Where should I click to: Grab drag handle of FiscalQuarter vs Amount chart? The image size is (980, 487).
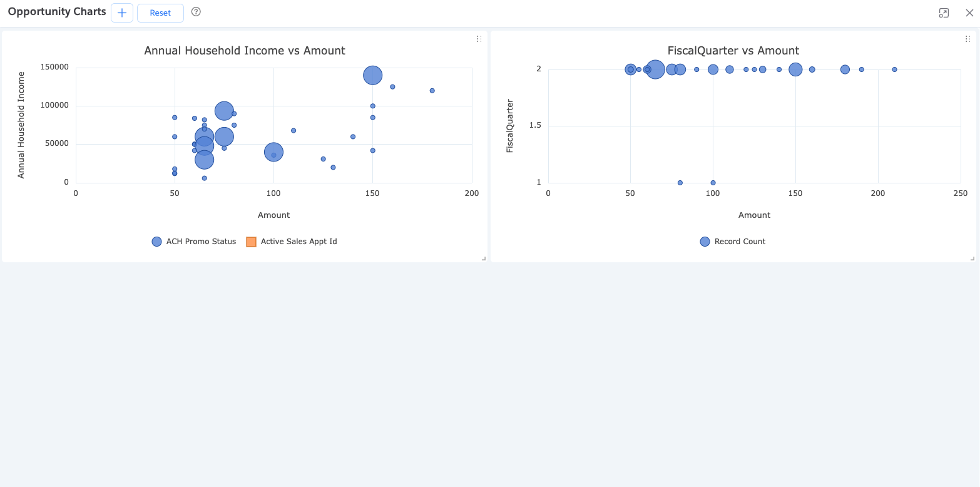tap(967, 39)
